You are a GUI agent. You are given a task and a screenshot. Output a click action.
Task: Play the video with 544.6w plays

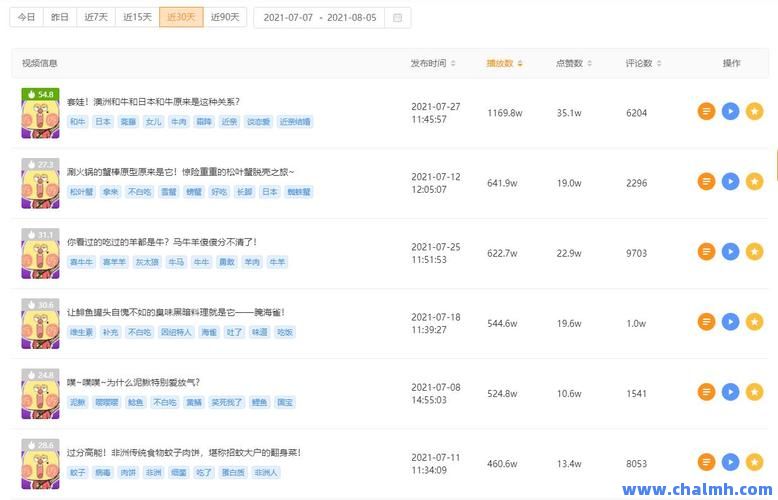(x=730, y=322)
